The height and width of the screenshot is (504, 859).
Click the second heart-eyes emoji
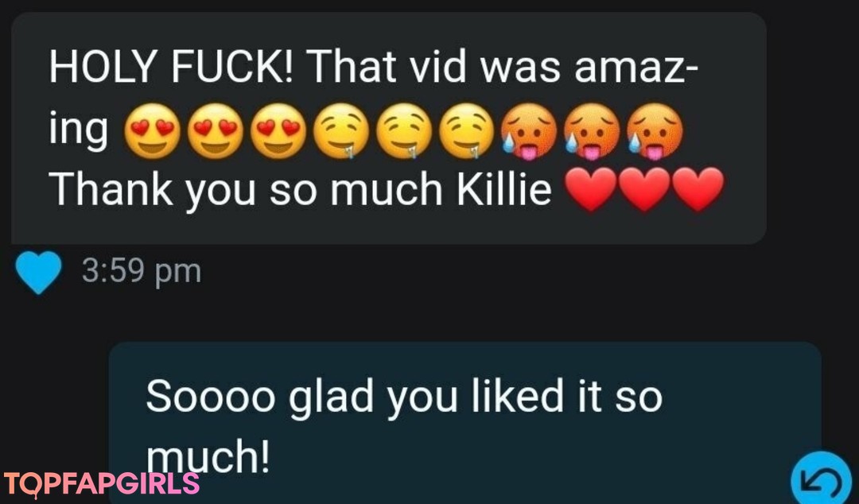[216, 131]
